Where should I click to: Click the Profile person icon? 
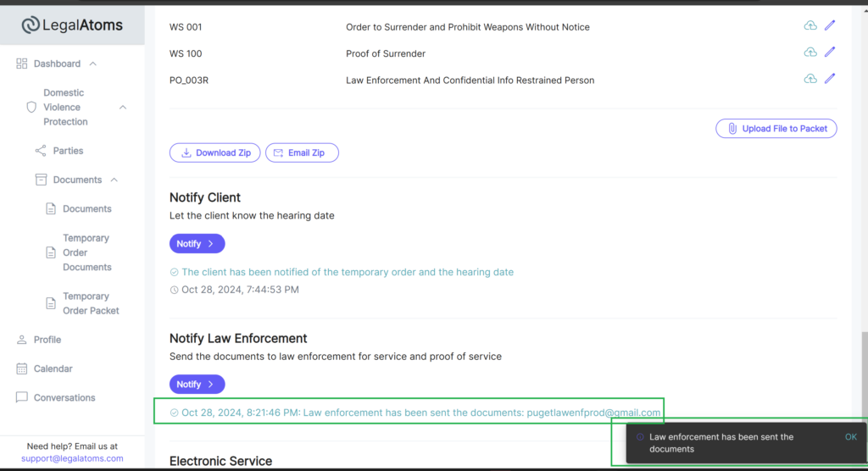click(21, 340)
